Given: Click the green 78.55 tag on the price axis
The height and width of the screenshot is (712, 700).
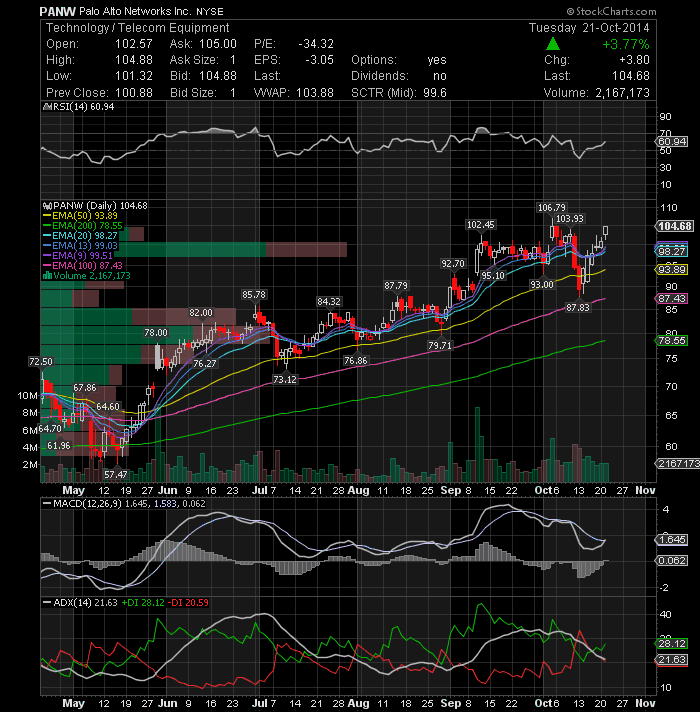Looking at the screenshot, I should pos(672,341).
